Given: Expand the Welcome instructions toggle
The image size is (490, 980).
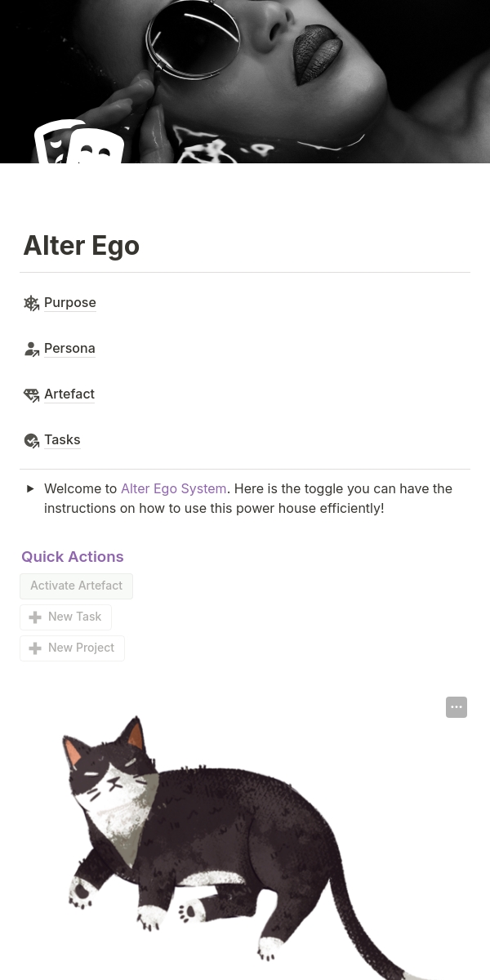Looking at the screenshot, I should click(30, 489).
